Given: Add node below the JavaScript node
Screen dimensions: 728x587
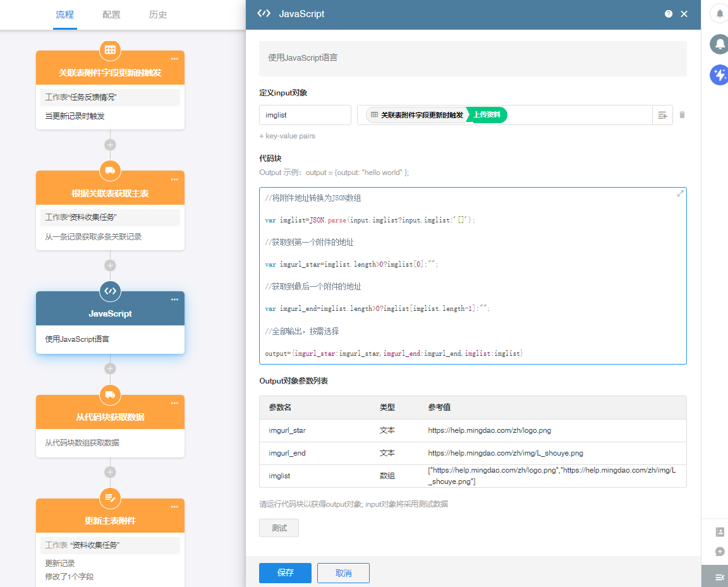Looking at the screenshot, I should tap(110, 368).
